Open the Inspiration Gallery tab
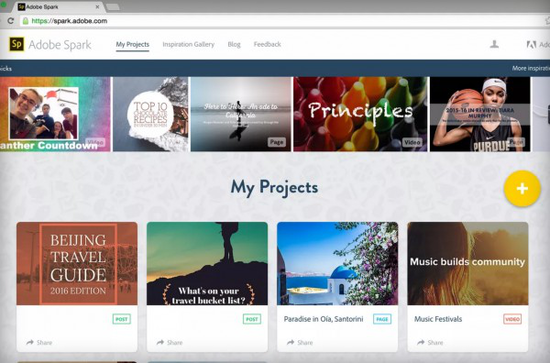This screenshot has height=363, width=550. (x=188, y=44)
